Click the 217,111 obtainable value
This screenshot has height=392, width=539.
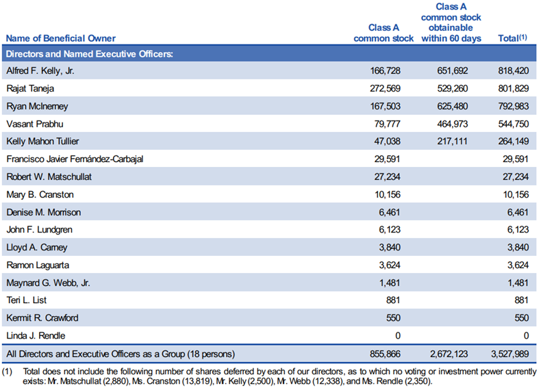453,142
